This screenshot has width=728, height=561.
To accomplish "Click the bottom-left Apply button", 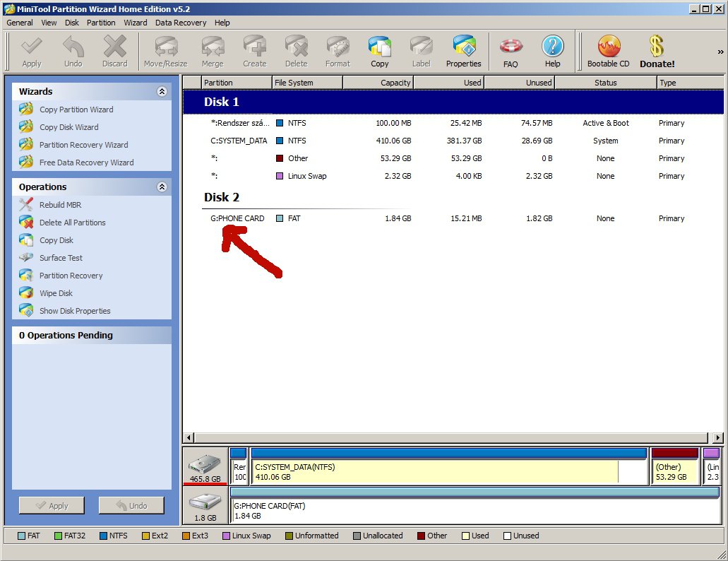I will [x=52, y=505].
